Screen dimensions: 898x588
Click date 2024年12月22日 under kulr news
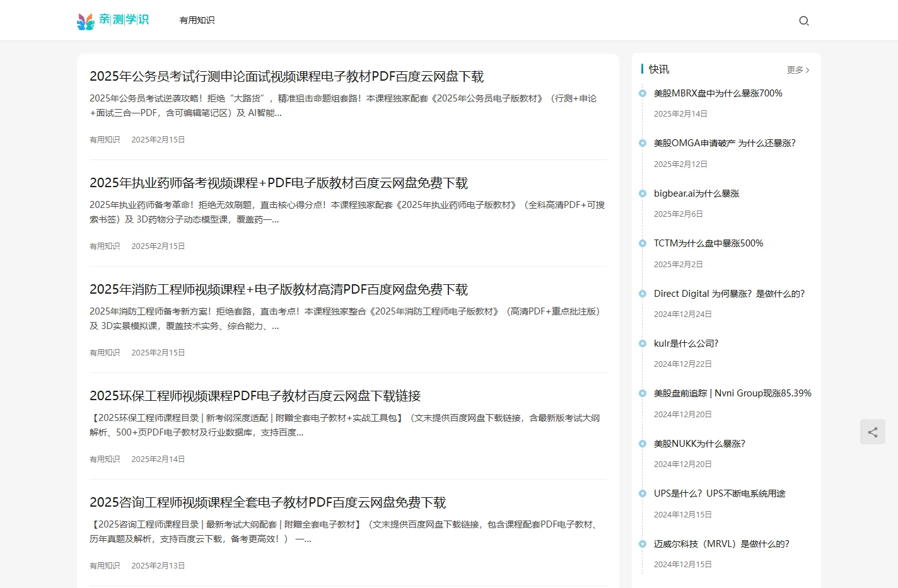pos(683,364)
